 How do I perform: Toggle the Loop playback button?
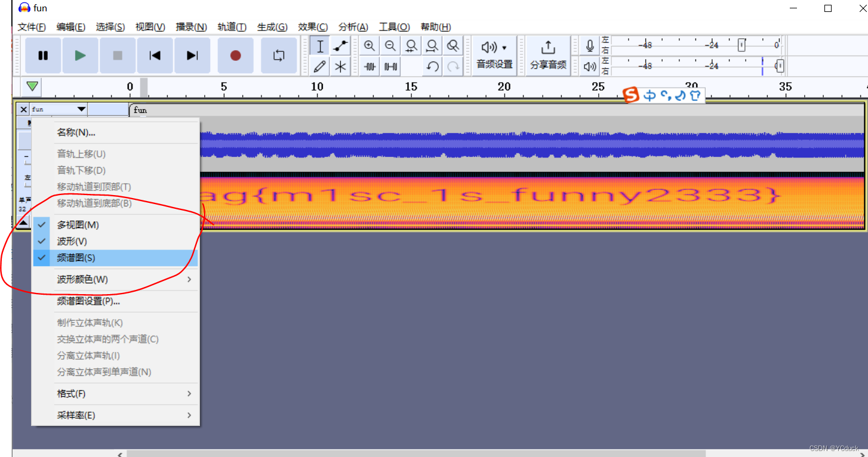pos(279,55)
